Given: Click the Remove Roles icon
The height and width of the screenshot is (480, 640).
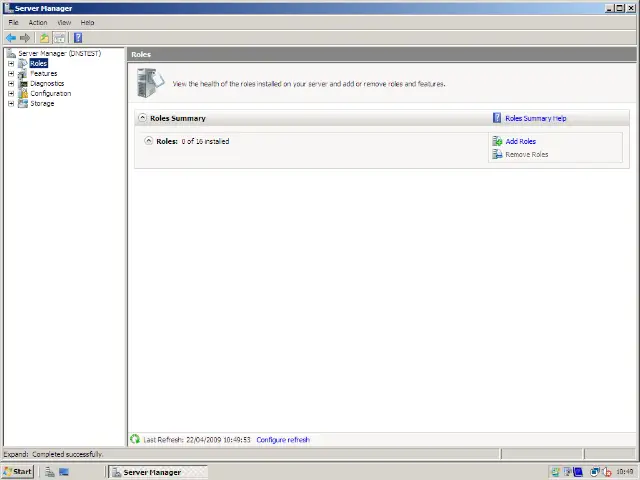Looking at the screenshot, I should point(497,154).
